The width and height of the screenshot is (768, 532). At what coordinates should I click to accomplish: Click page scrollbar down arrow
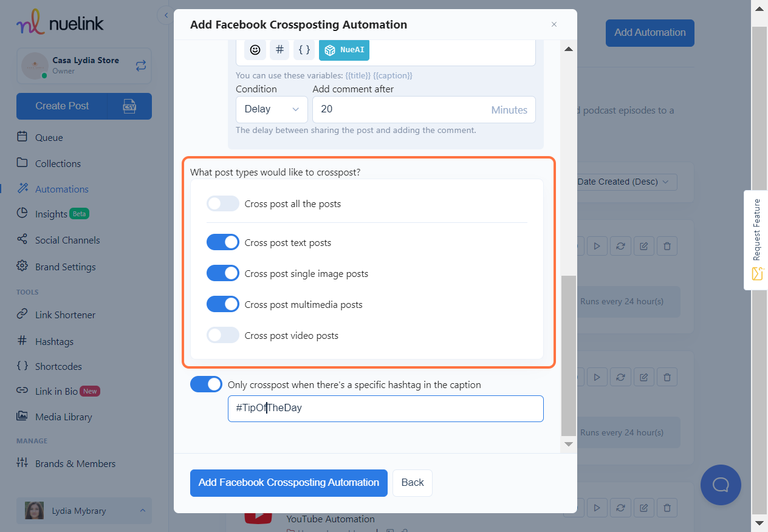pyautogui.click(x=759, y=523)
